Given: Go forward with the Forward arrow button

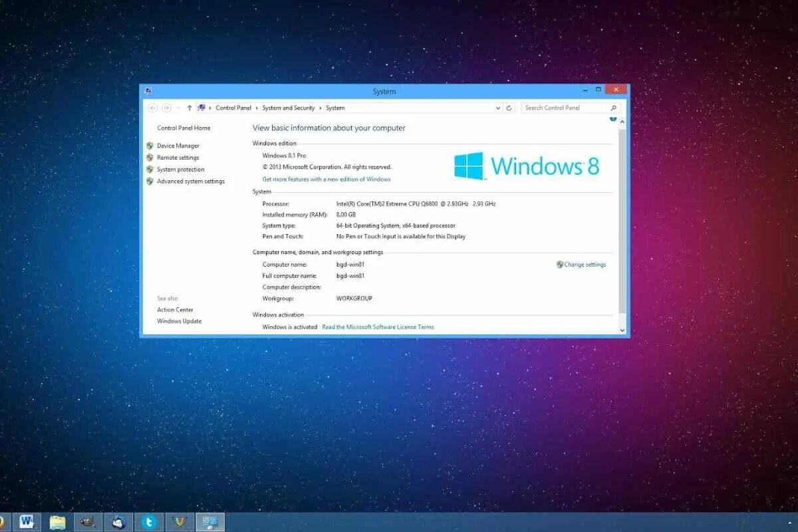Looking at the screenshot, I should pyautogui.click(x=166, y=108).
